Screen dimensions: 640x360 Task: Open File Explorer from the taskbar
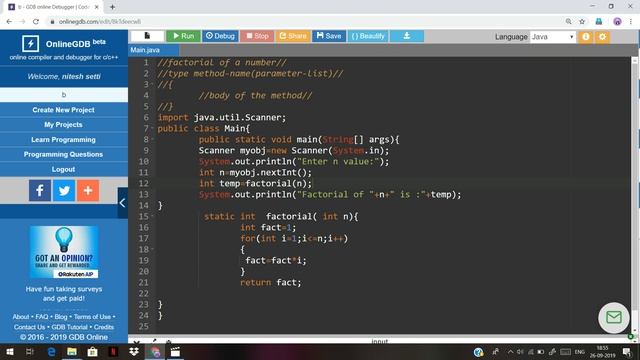tap(72, 351)
